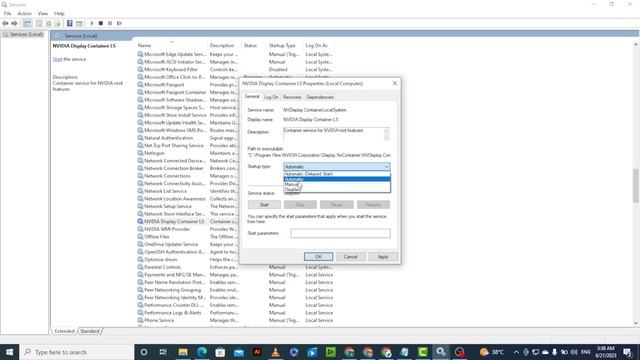Click the Windows Start button

(9, 352)
